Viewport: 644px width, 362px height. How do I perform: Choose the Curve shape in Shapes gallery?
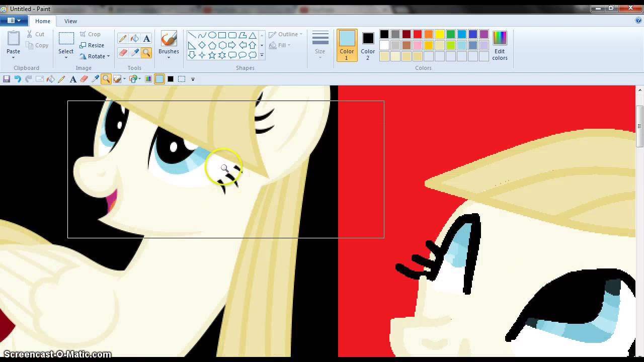[202, 35]
